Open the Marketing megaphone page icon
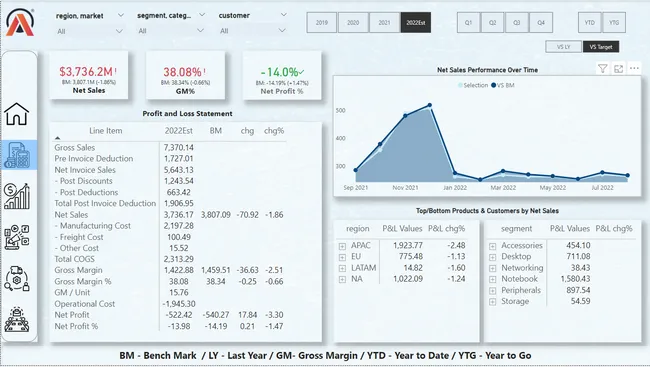The height and width of the screenshot is (367, 650). tap(17, 237)
